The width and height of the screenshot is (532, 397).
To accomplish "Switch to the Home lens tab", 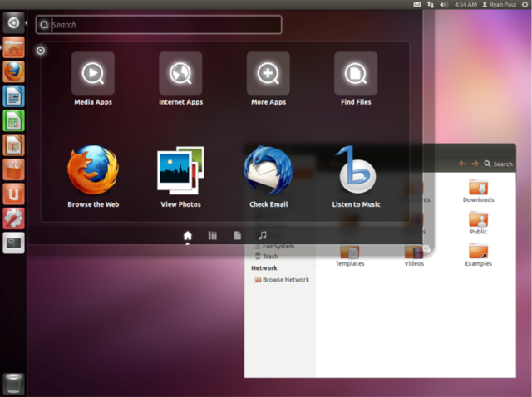I will [x=187, y=235].
